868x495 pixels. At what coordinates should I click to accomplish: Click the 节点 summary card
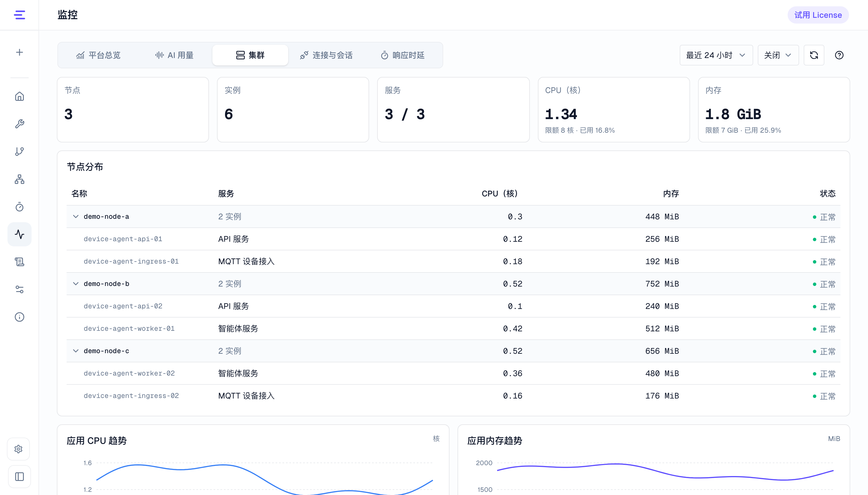pyautogui.click(x=133, y=109)
